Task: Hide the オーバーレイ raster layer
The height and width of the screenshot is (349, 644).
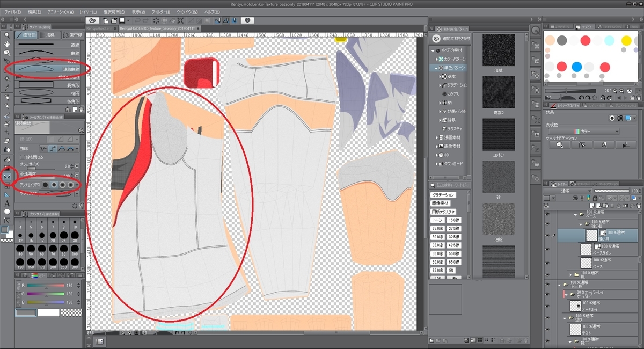Action: tap(547, 306)
